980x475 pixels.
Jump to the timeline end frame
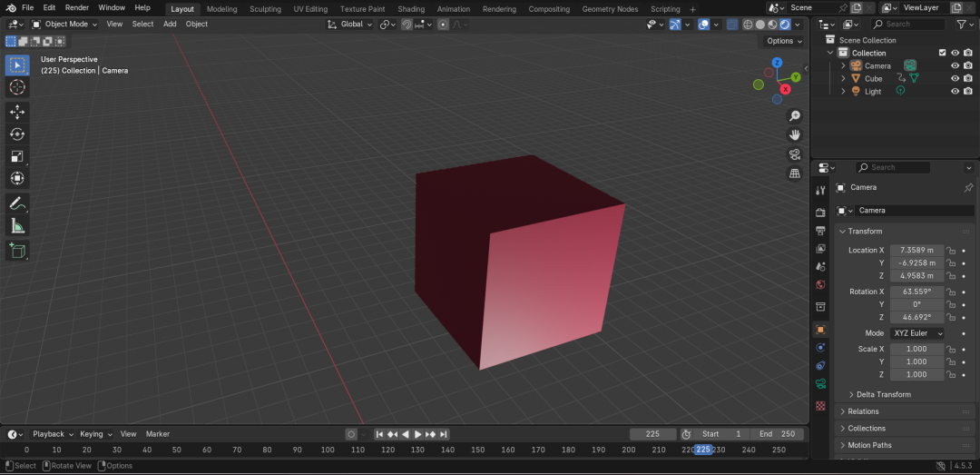444,434
